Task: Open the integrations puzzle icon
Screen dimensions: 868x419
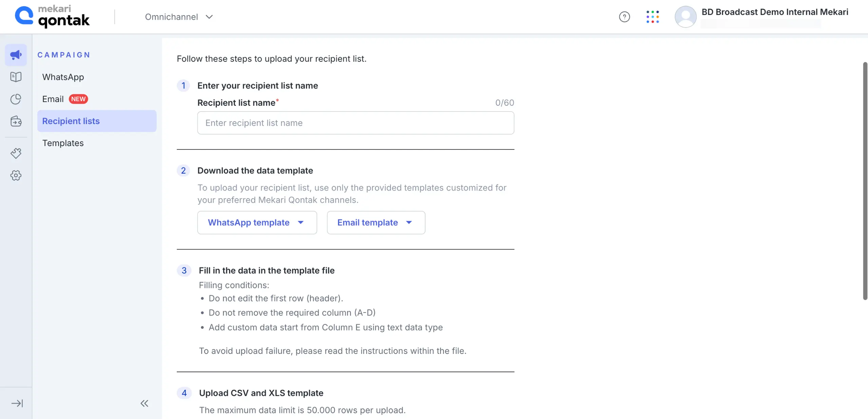Action: (16, 153)
